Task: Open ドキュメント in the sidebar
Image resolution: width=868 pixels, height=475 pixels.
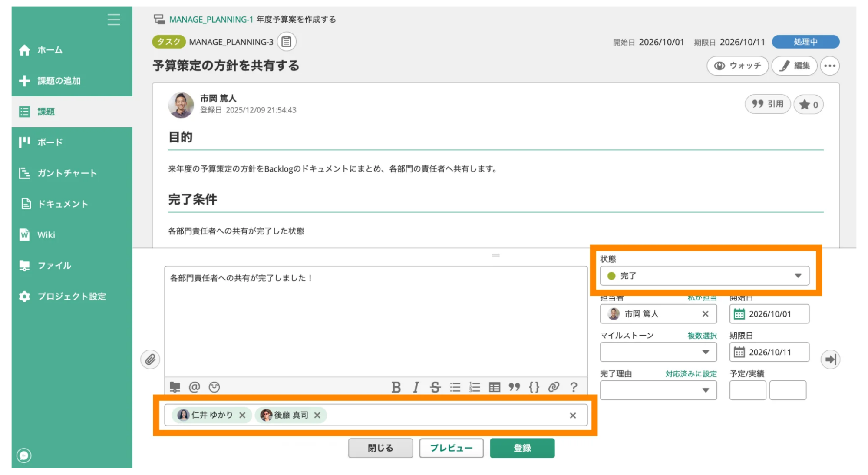Action: pos(72,204)
